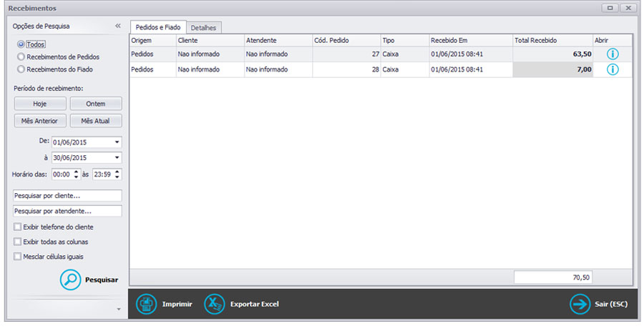Click the Exportar Excel icon
644x329 pixels.
(215, 304)
